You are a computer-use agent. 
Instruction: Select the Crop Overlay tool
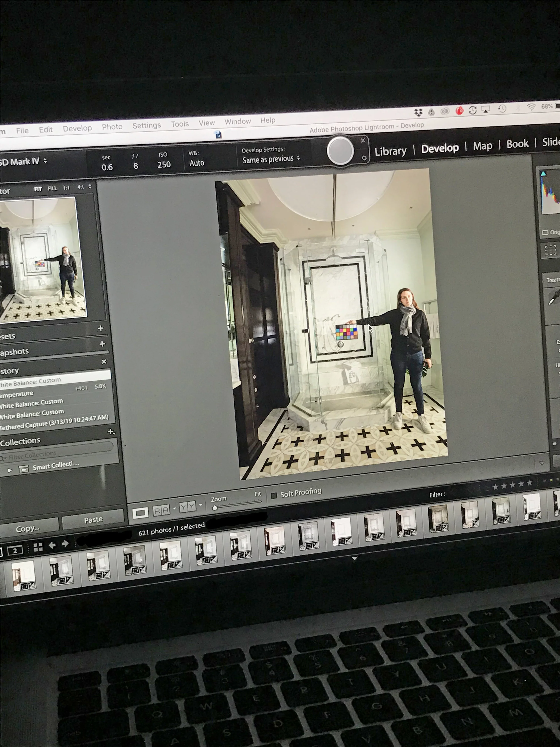point(551,250)
